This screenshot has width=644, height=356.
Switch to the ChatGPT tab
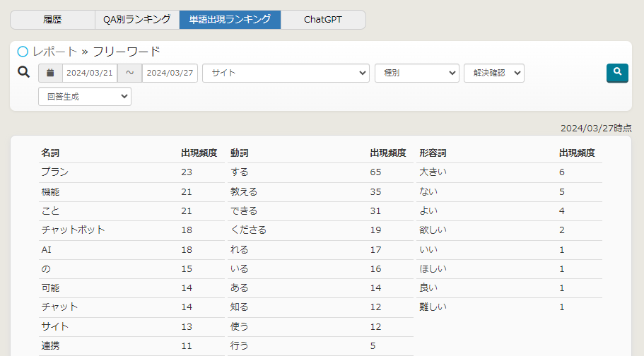[x=323, y=20]
